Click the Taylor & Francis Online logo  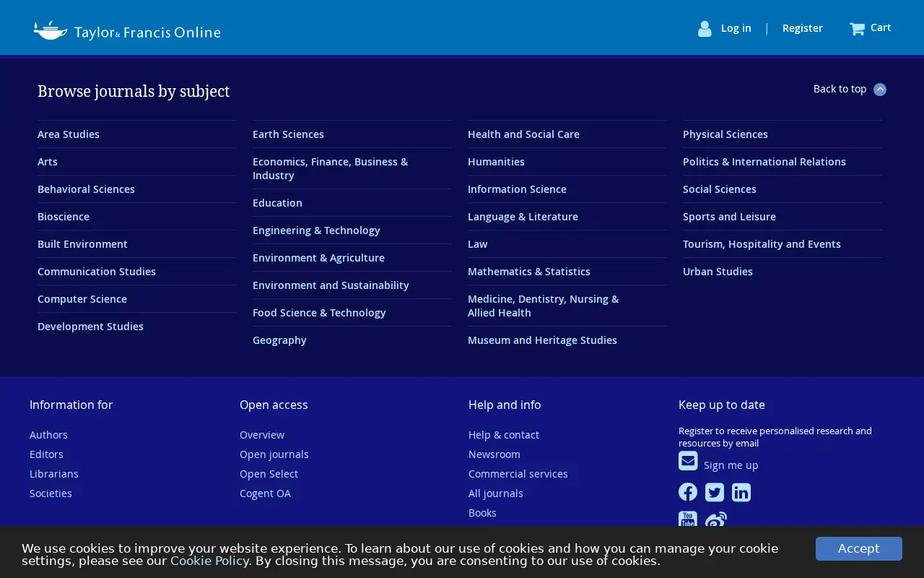point(127,30)
